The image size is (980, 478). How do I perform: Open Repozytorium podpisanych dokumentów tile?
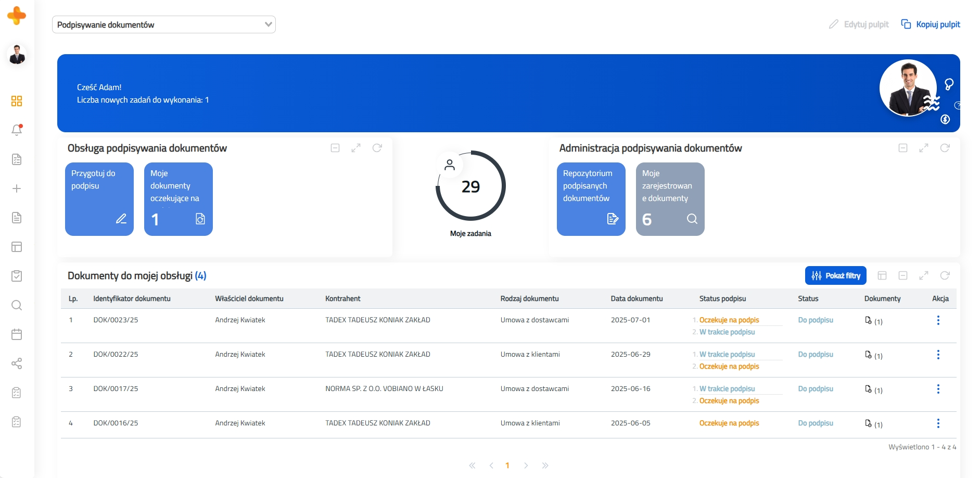coord(591,199)
